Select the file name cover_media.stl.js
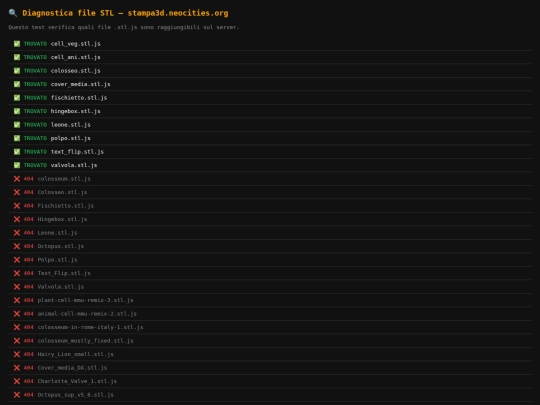 point(81,84)
